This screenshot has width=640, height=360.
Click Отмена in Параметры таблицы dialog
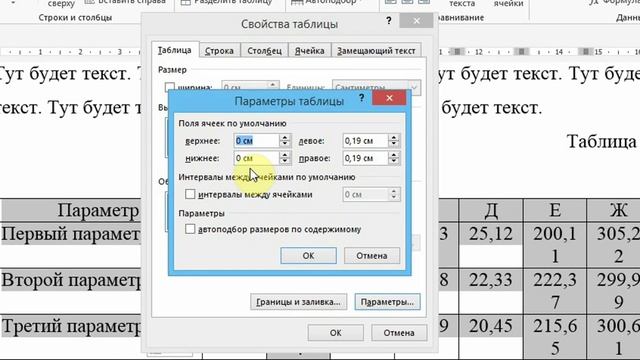[x=372, y=256]
